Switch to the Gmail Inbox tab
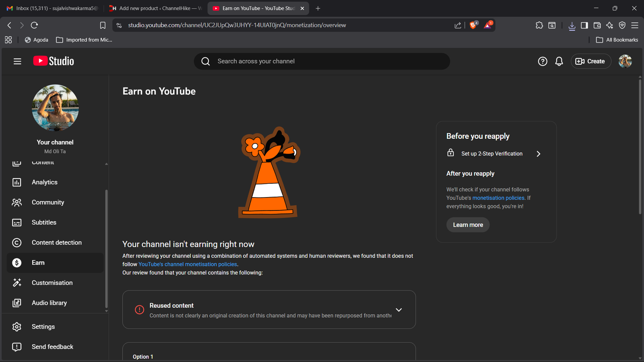Screen dimensions: 644x362 [52, 8]
